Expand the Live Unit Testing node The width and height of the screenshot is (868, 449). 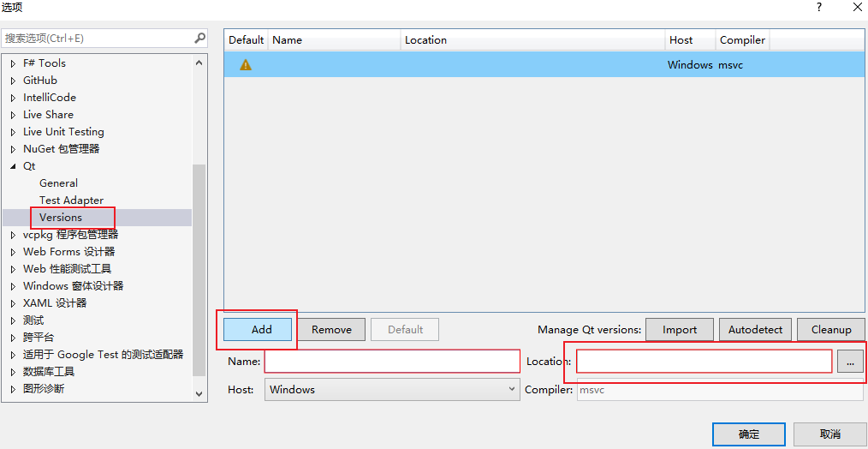pyautogui.click(x=14, y=133)
